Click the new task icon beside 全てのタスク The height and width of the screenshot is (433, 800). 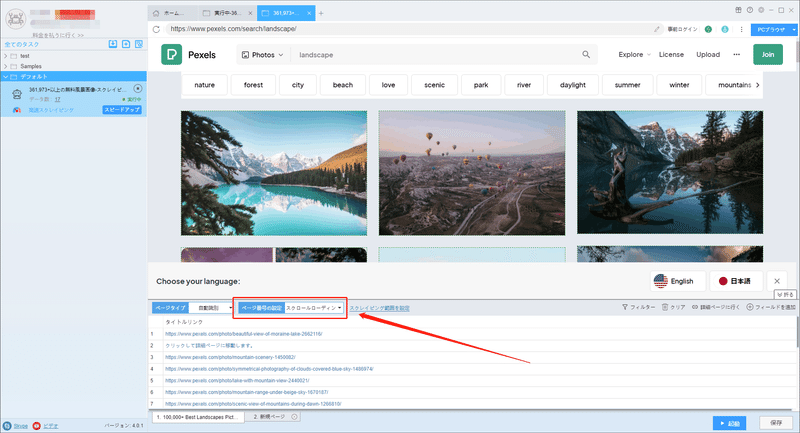click(x=126, y=44)
